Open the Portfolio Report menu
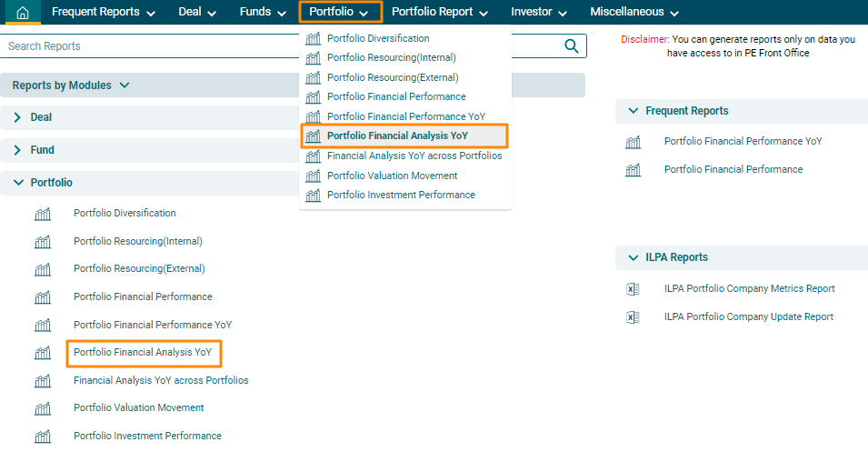This screenshot has width=868, height=452. (440, 13)
